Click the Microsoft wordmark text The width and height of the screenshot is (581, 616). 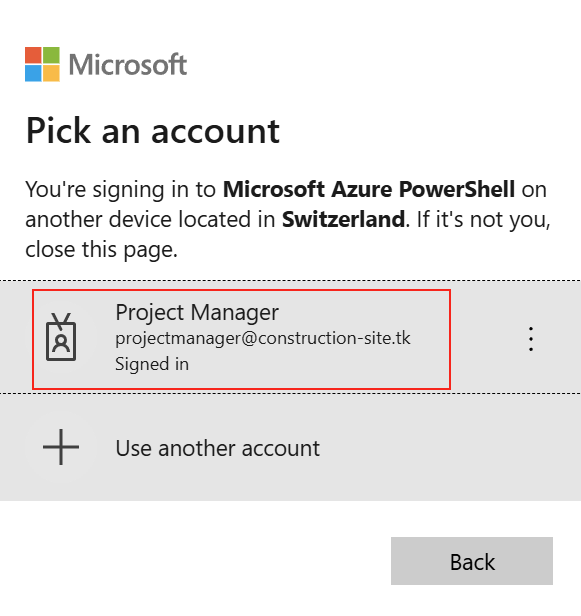point(128,64)
